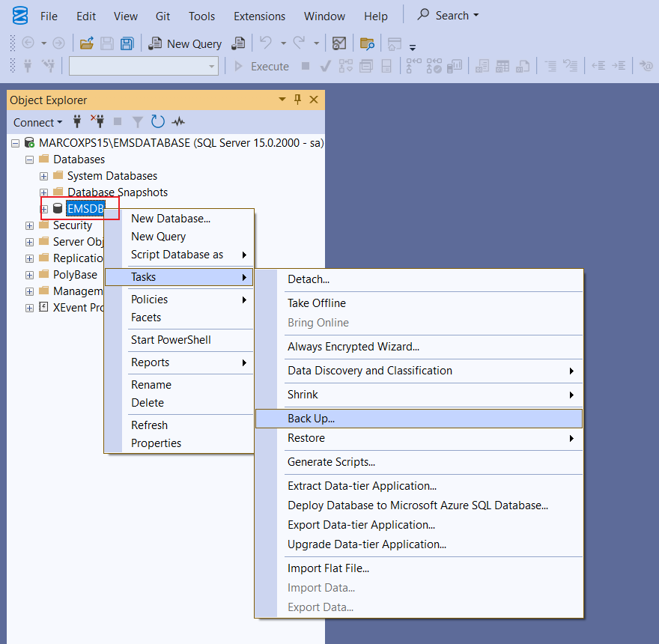Click Properties in the context menu

point(156,443)
